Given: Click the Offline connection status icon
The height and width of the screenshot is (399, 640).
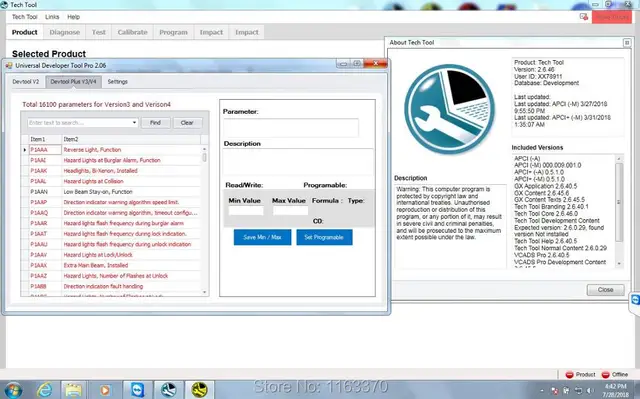Looking at the screenshot, I should 606,375.
